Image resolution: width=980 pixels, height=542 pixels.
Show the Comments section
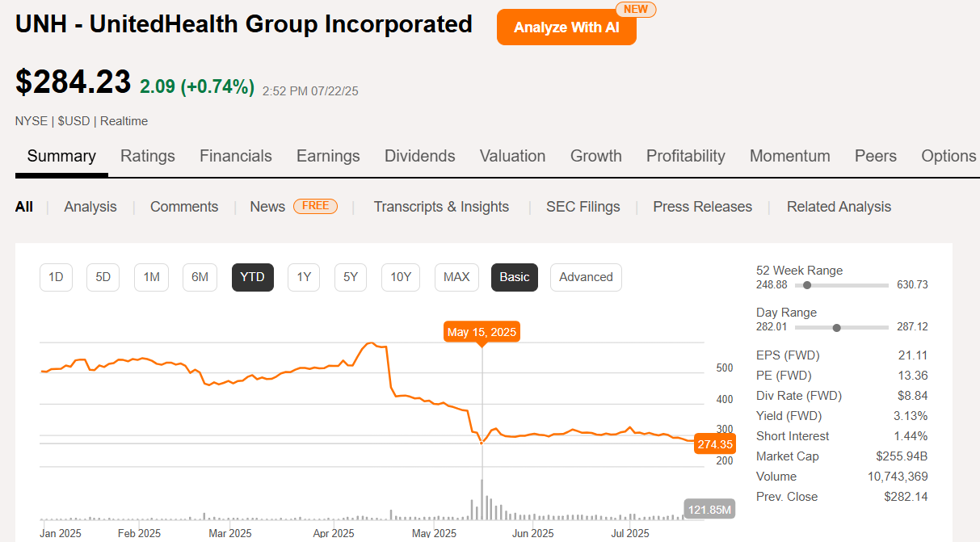pyautogui.click(x=184, y=207)
